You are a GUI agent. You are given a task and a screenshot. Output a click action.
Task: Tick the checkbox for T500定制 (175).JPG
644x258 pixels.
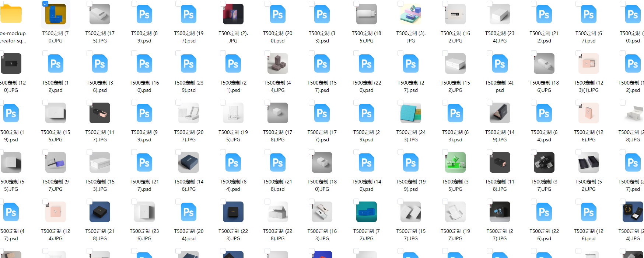[90, 4]
